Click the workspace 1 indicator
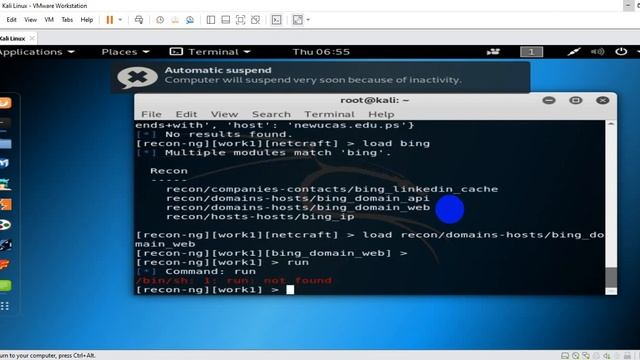The height and width of the screenshot is (360, 640). click(531, 52)
